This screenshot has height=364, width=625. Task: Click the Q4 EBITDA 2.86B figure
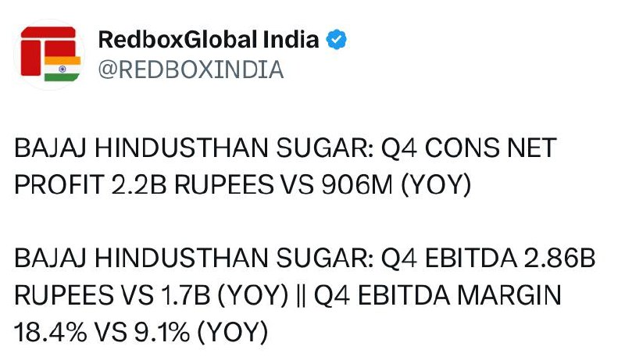coord(488,258)
